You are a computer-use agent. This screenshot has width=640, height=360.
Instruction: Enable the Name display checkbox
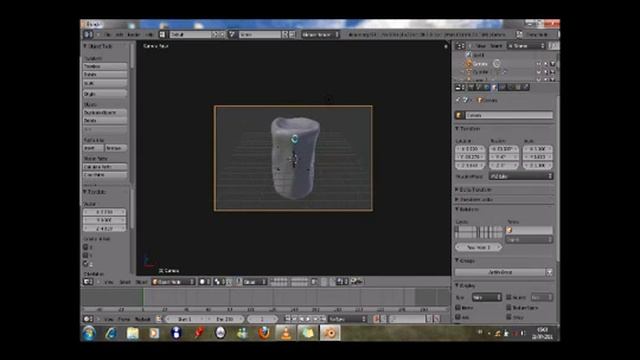[458, 307]
